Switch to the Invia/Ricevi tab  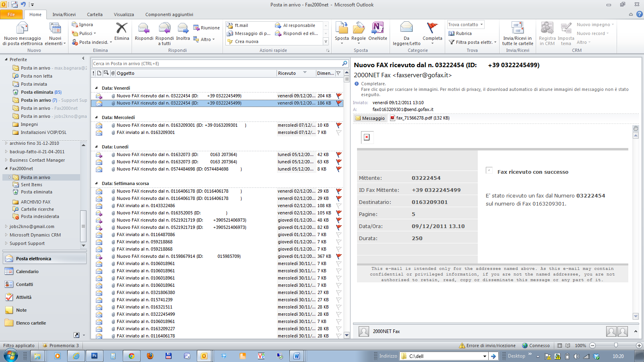pos(64,14)
